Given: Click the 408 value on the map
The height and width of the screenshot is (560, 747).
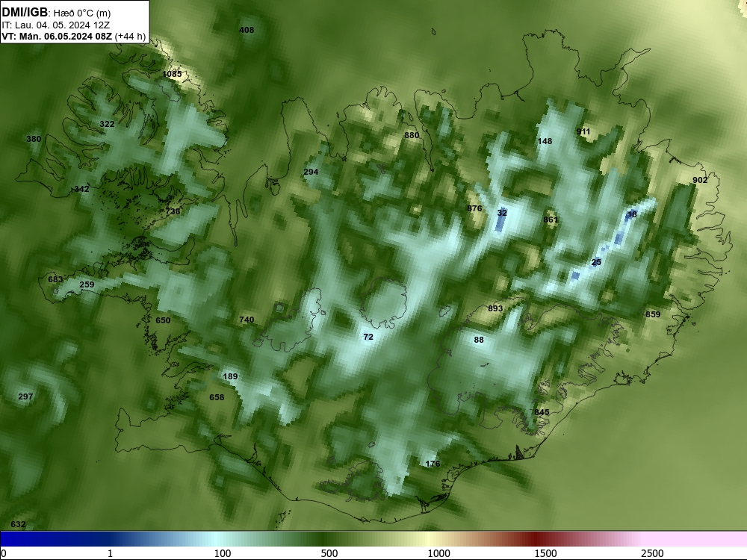Looking at the screenshot, I should click(x=247, y=30).
